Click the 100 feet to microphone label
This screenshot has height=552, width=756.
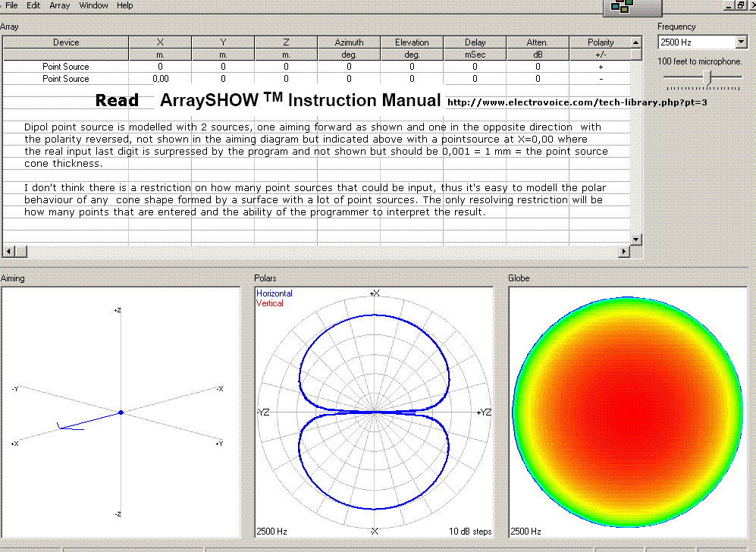[700, 61]
